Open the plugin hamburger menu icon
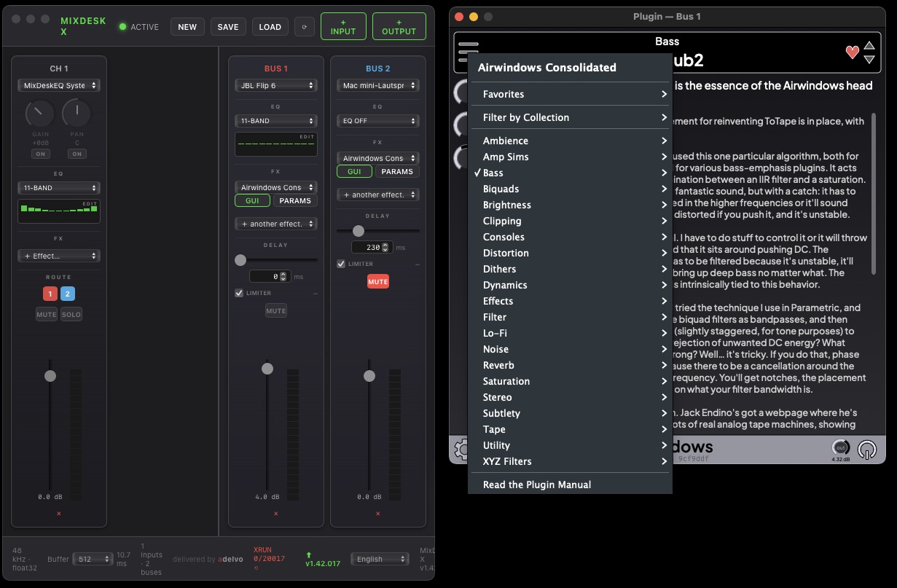 [x=469, y=52]
